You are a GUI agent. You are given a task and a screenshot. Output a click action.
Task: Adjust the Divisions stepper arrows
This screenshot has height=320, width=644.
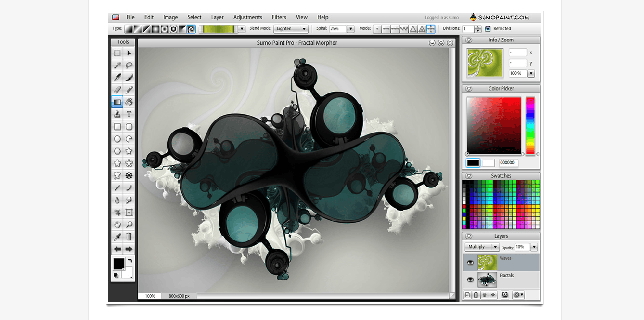(478, 29)
